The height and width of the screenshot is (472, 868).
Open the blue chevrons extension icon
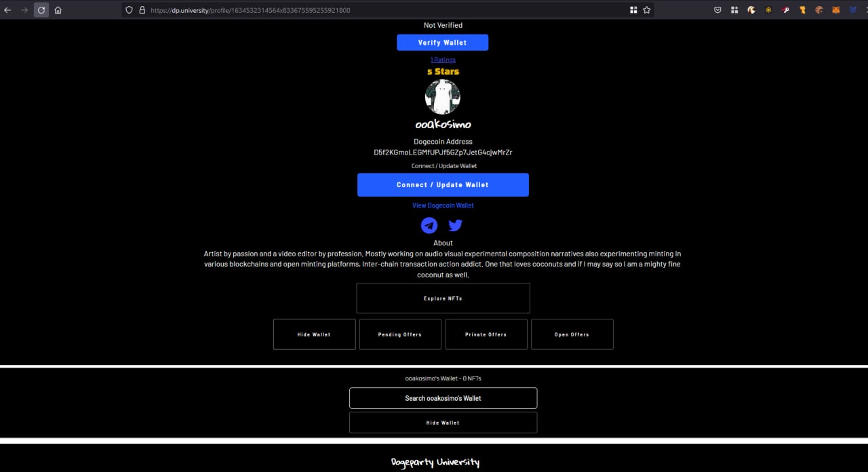point(853,10)
